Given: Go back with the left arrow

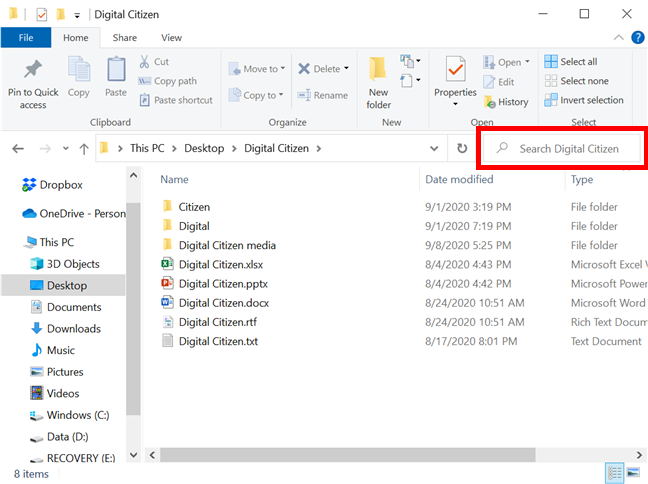Looking at the screenshot, I should click(x=18, y=148).
